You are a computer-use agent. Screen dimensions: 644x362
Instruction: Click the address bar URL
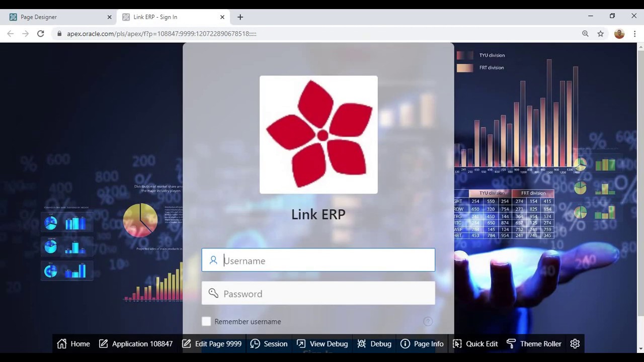(x=162, y=34)
